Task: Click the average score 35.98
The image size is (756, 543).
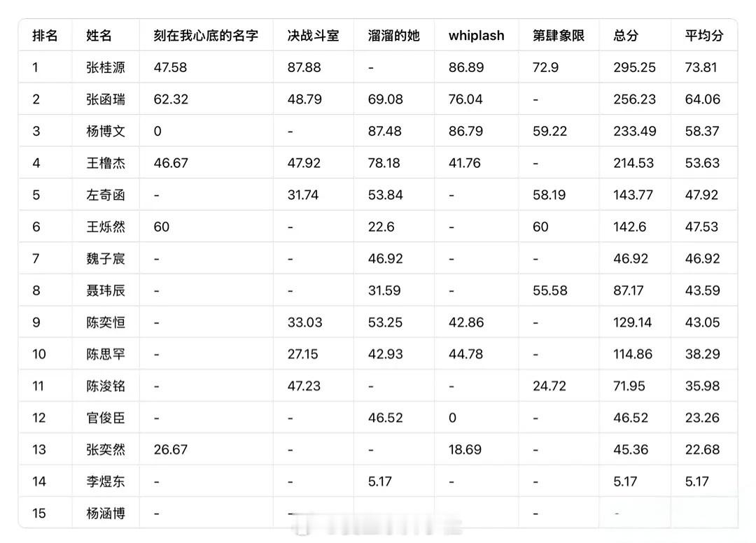Action: click(x=703, y=386)
